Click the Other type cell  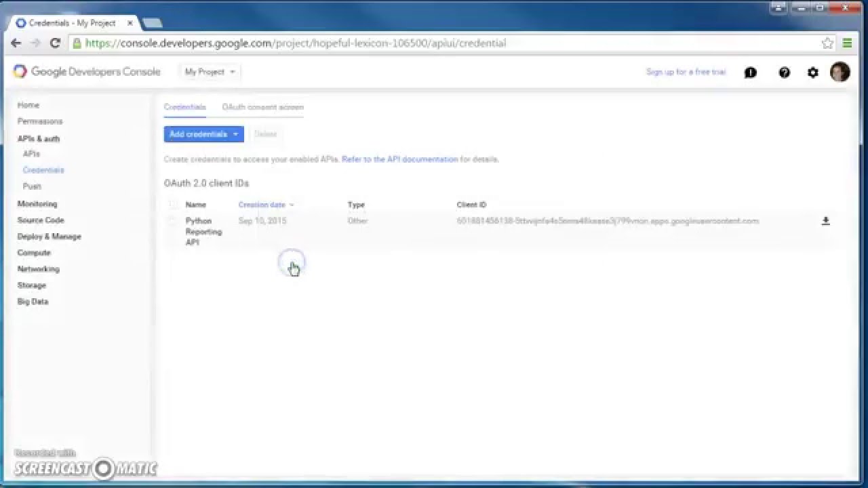click(357, 221)
